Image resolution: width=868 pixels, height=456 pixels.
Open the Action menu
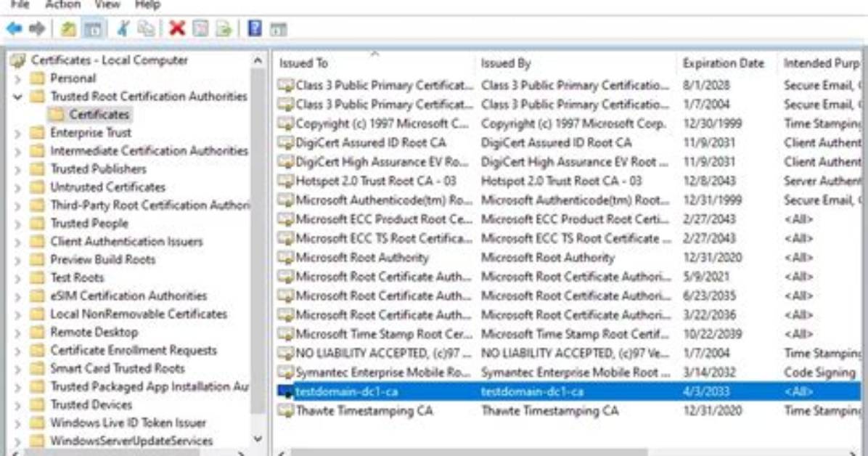[x=62, y=4]
